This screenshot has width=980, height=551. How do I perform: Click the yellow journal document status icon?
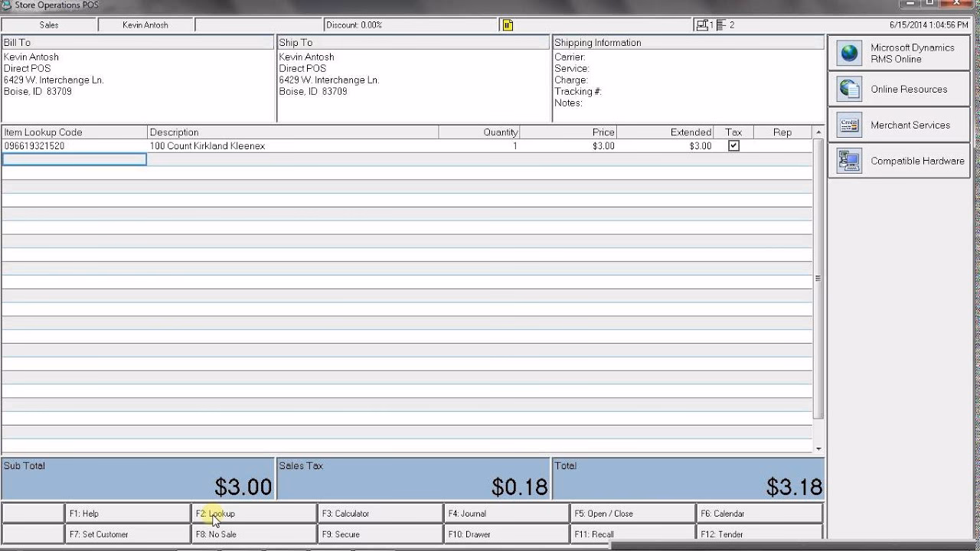tap(506, 24)
